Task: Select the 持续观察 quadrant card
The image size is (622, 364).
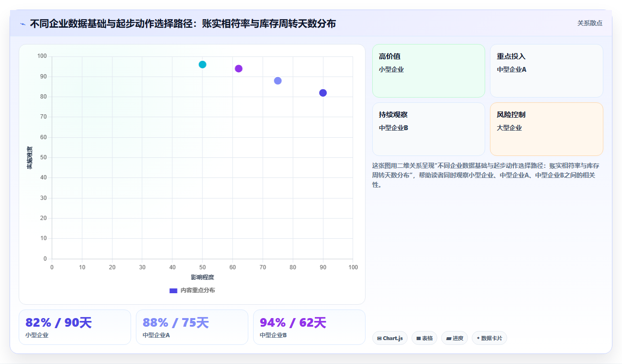Action: point(429,129)
